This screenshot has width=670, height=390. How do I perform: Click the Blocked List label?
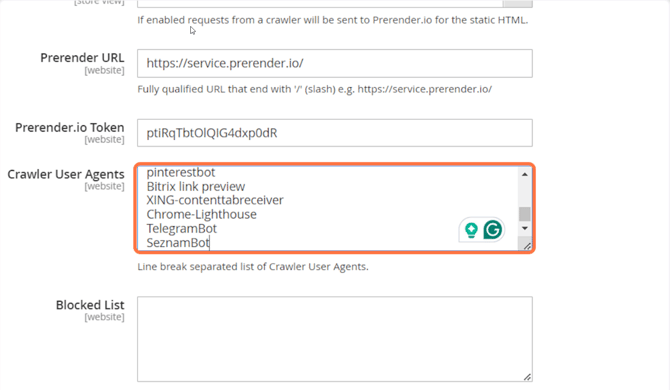point(90,305)
